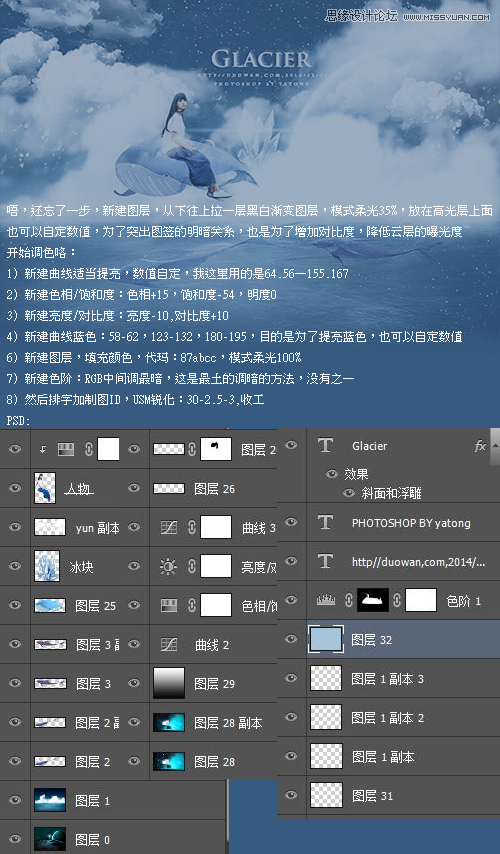Select the http//duowan,com,2014 layer name

(x=418, y=562)
